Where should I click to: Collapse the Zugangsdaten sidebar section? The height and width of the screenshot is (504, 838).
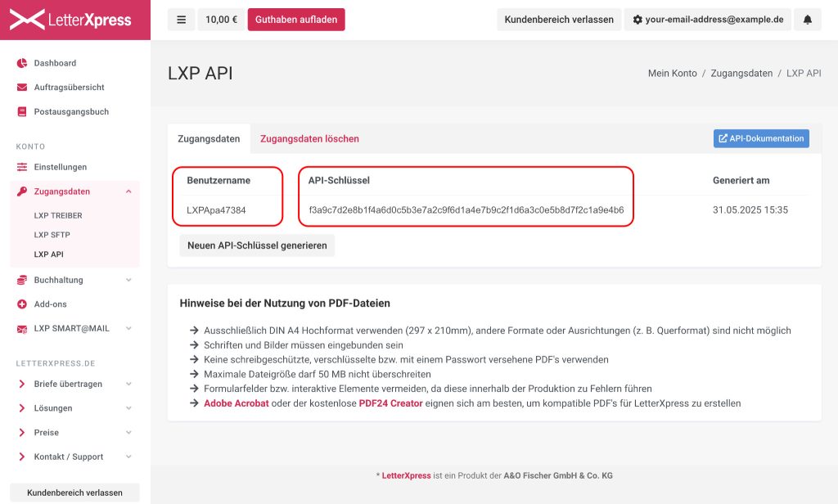click(x=128, y=191)
